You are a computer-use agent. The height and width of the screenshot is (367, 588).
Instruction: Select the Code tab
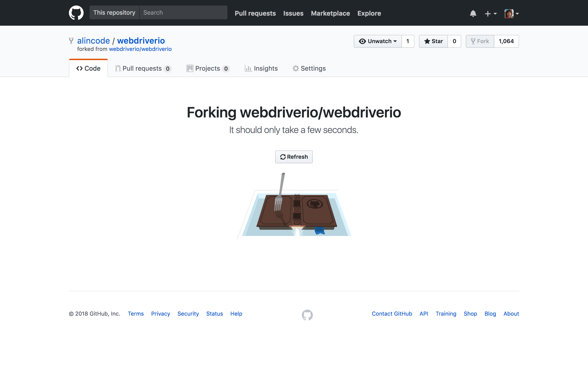click(x=88, y=68)
